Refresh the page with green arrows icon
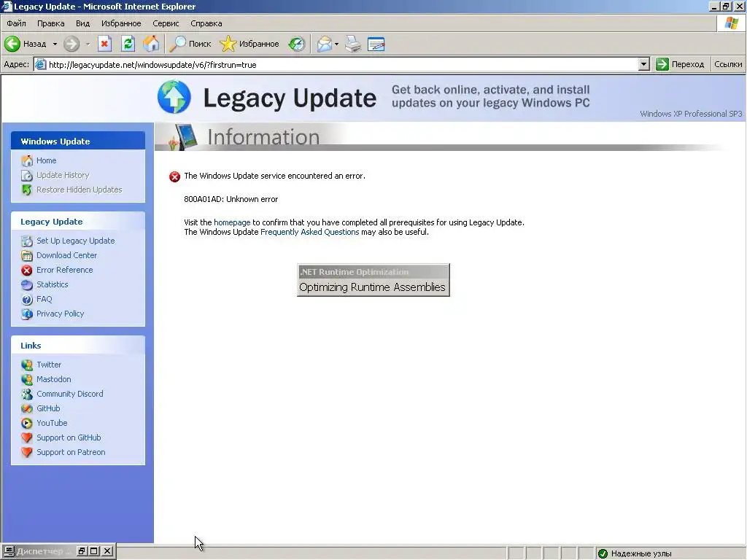Screen dimensions: 747x560 (128, 44)
